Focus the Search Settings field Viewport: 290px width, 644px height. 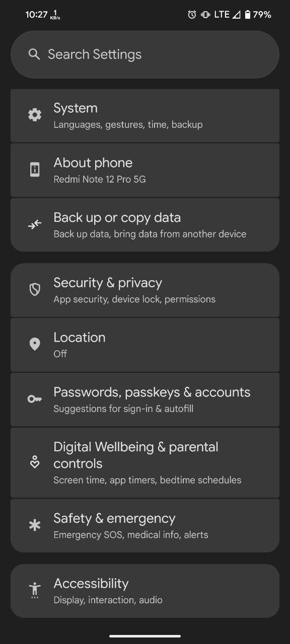tap(145, 54)
